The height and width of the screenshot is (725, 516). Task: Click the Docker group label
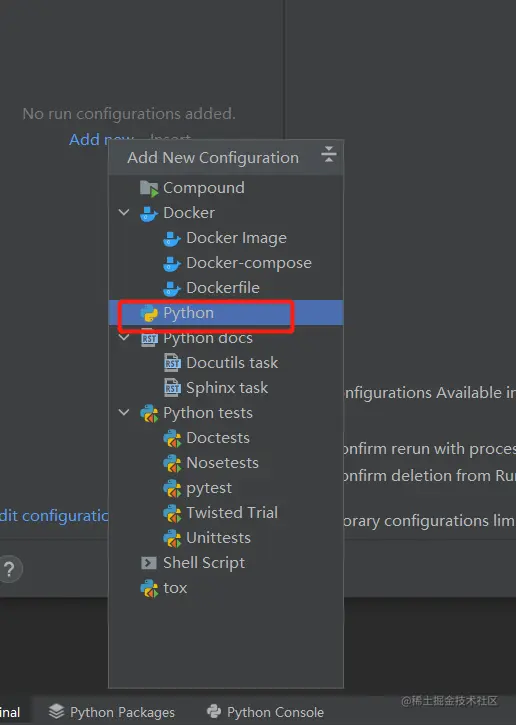(189, 213)
